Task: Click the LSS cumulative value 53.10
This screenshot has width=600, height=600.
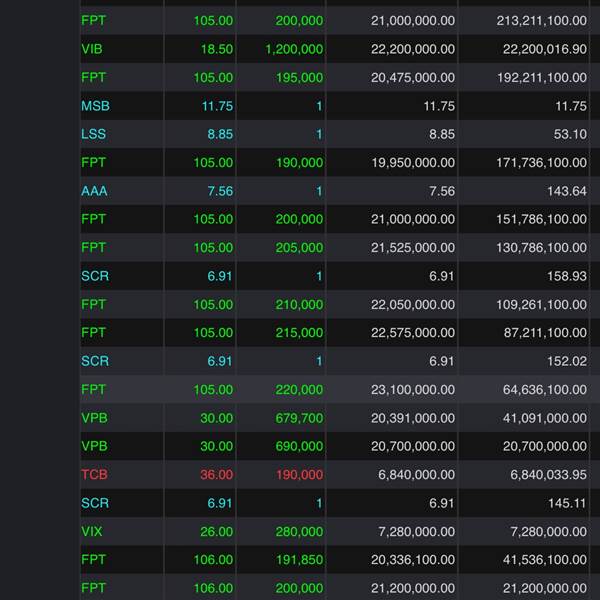Action: [x=569, y=134]
